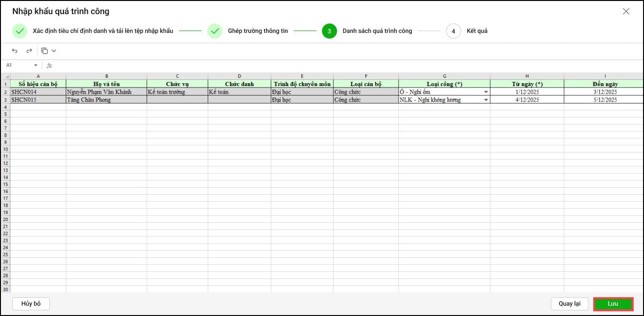Expand the copy options chevron
644x316 pixels.
54,51
